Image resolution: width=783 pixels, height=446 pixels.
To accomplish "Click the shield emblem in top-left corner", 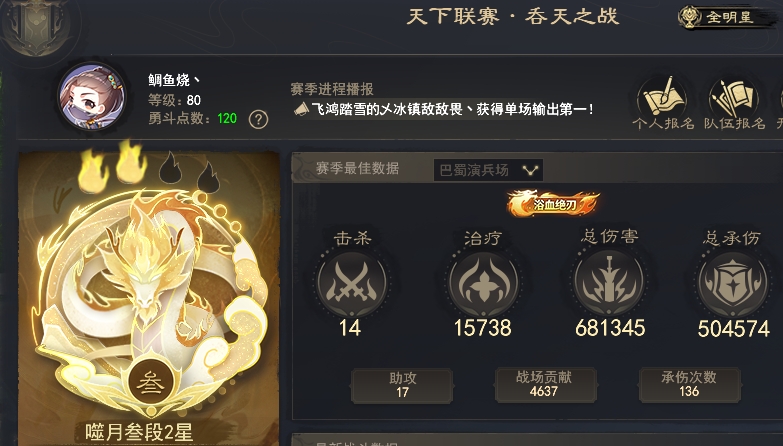I will click(x=36, y=26).
